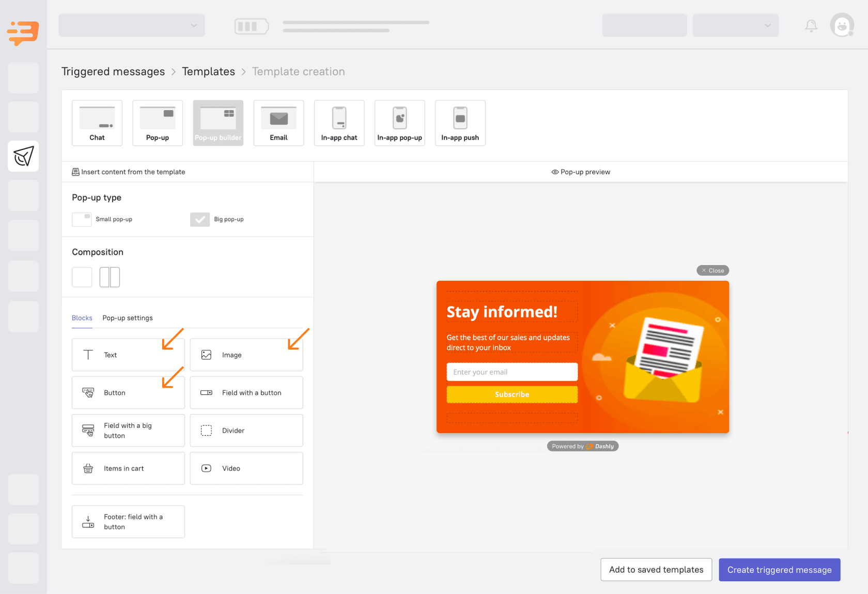
Task: Uncheck the Big pop-up option
Action: pos(199,219)
